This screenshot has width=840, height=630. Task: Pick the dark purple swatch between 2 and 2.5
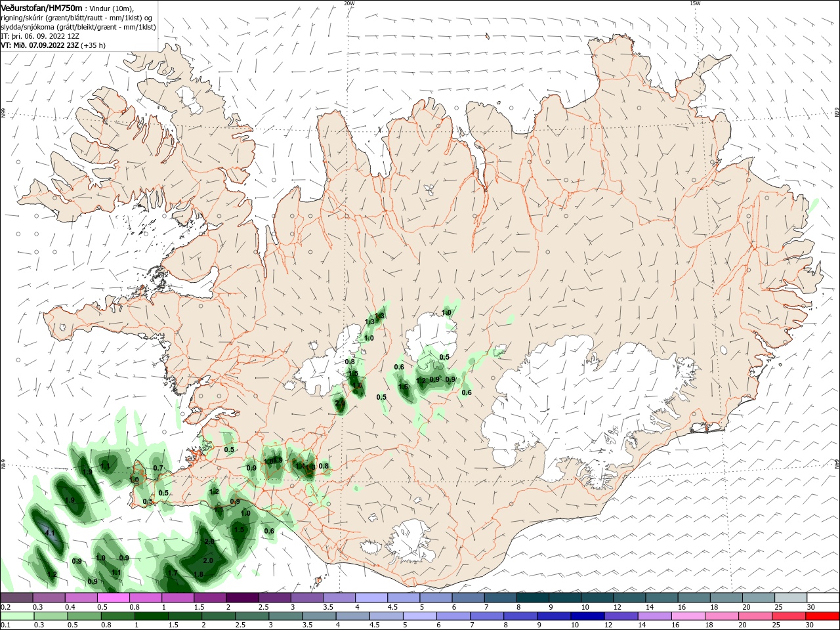click(242, 598)
